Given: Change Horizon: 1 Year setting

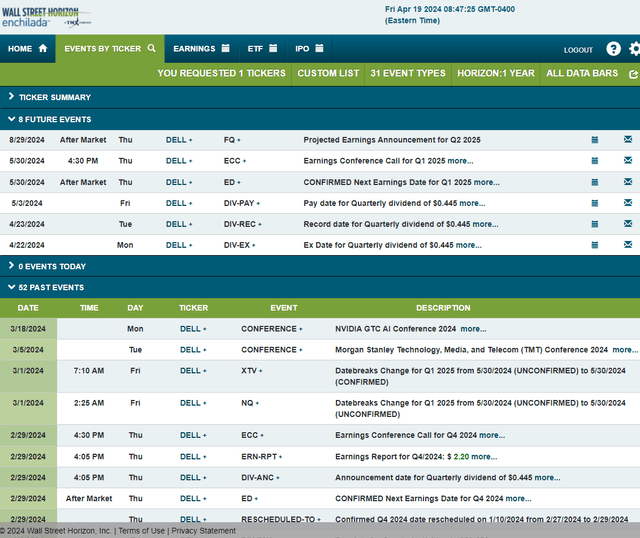Looking at the screenshot, I should [496, 73].
